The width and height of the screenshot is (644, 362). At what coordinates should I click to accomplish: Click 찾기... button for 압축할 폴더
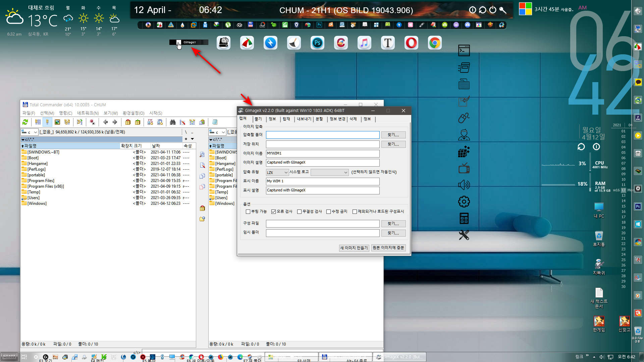393,135
